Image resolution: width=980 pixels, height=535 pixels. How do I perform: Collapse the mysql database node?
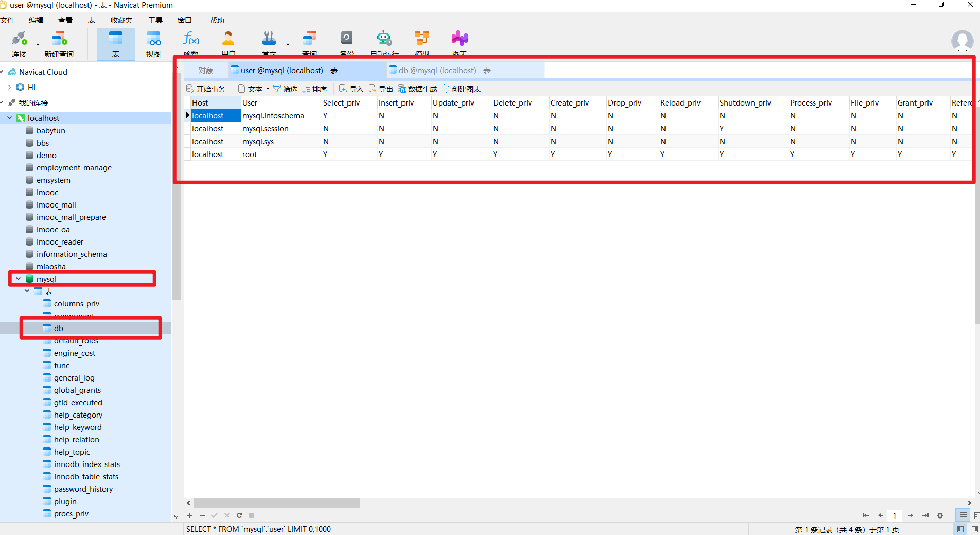click(x=19, y=279)
